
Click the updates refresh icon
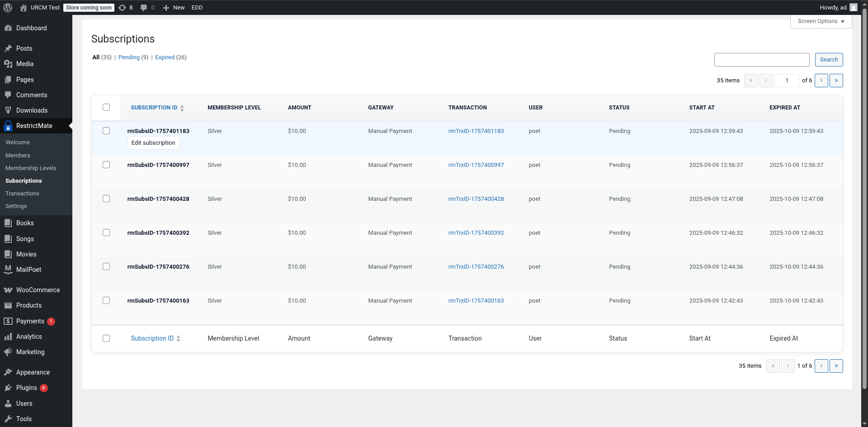point(122,8)
